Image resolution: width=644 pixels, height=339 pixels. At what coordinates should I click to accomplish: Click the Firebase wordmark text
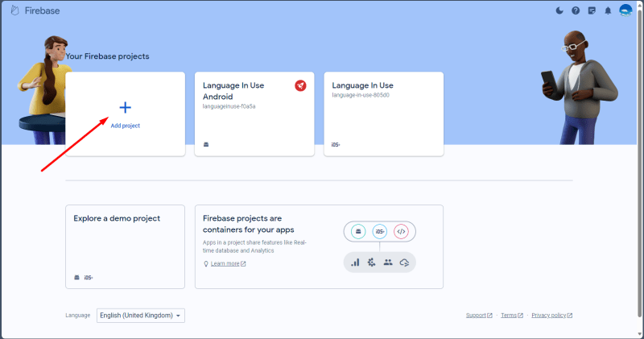click(x=42, y=10)
